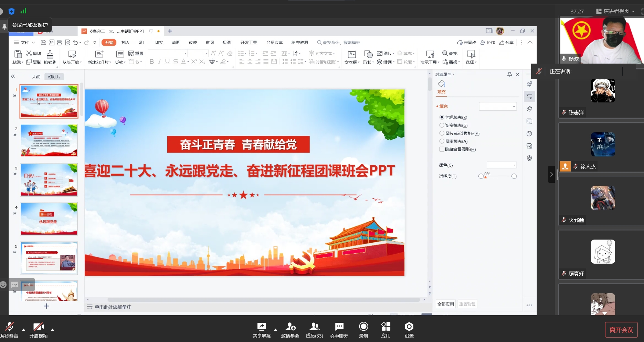This screenshot has height=342, width=644.
Task: Open the fill preset dropdown beside 填充
Action: tap(498, 106)
